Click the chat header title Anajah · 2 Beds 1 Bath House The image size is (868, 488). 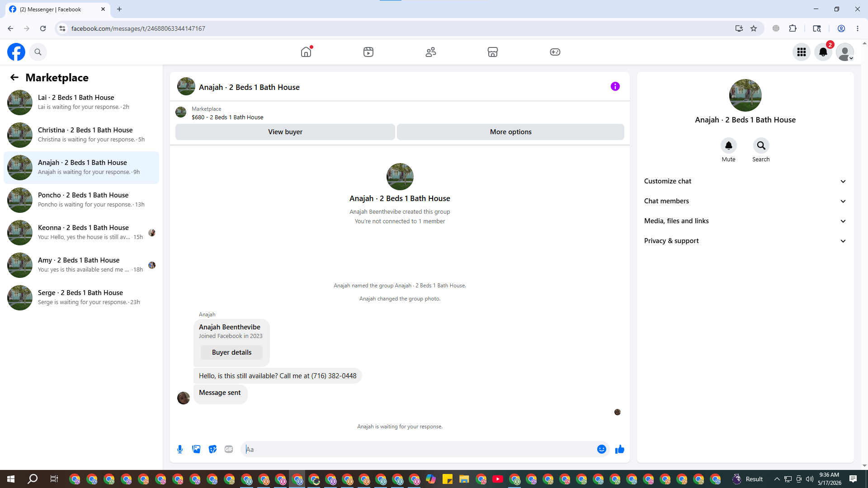[249, 87]
